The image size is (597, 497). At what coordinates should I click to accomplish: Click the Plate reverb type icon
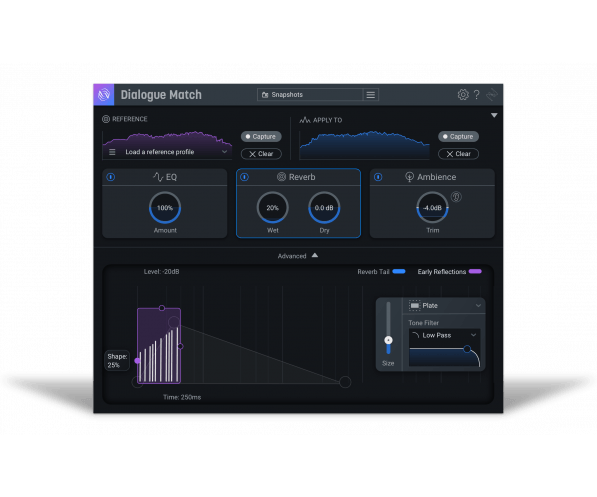414,305
